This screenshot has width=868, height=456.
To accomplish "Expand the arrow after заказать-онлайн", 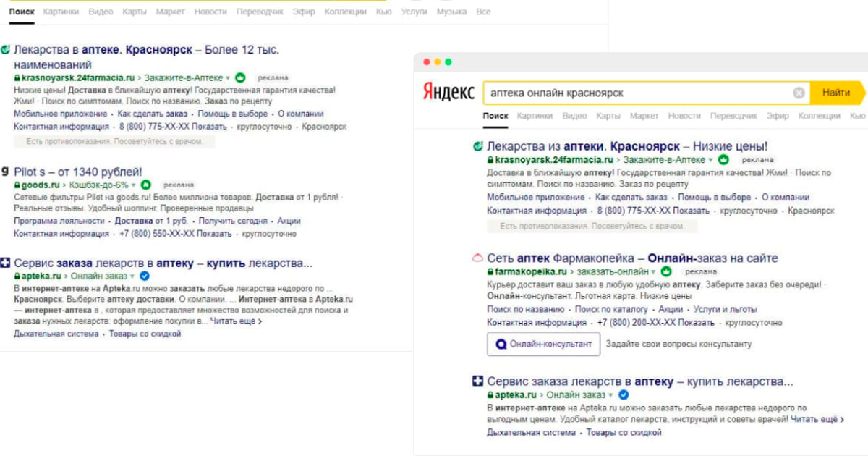I will 655,272.
